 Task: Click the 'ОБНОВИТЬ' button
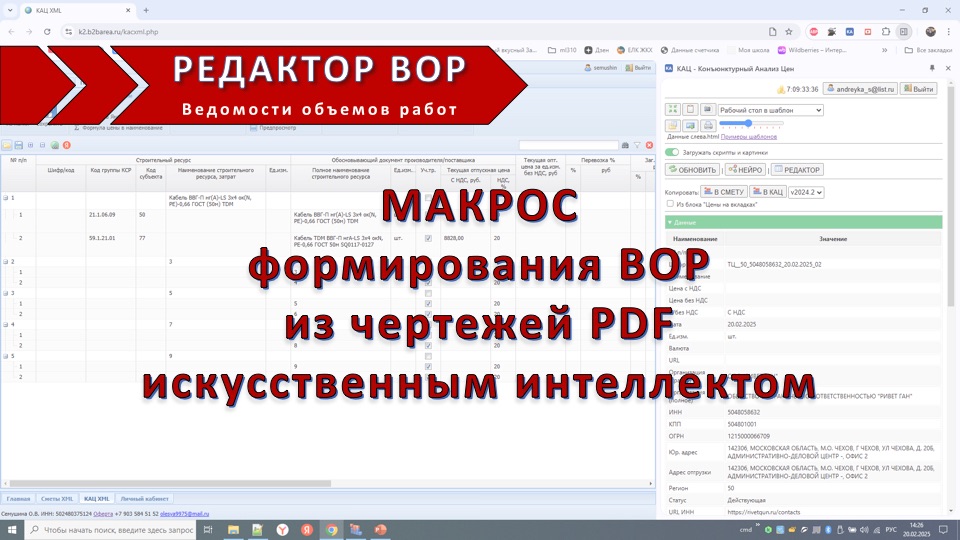692,170
